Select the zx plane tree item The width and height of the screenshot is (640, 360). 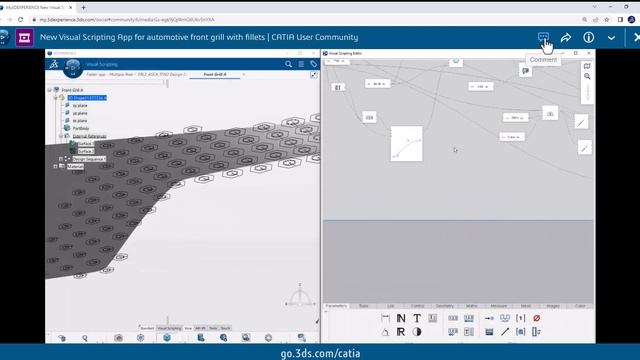(80, 121)
